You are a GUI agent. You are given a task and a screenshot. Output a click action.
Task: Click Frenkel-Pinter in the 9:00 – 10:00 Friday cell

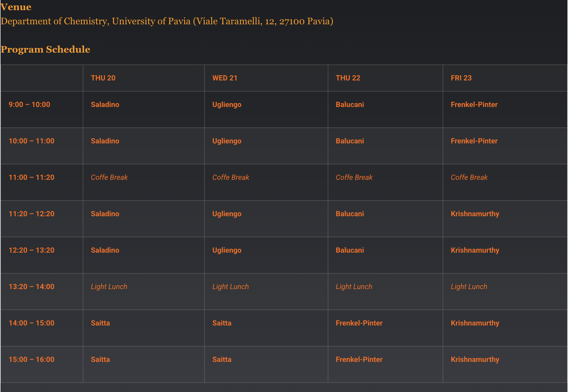point(474,104)
